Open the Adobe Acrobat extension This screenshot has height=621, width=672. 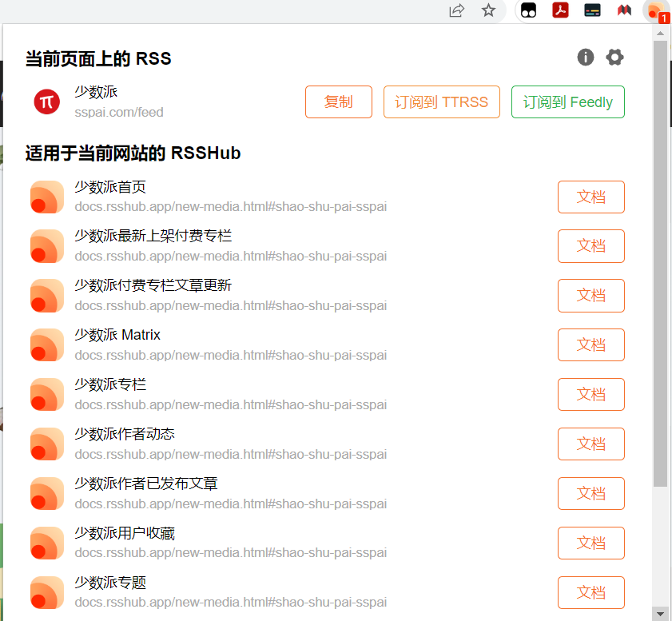coord(561,10)
